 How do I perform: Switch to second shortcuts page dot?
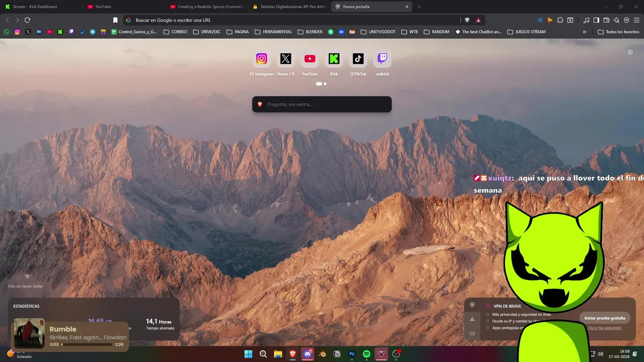325,84
